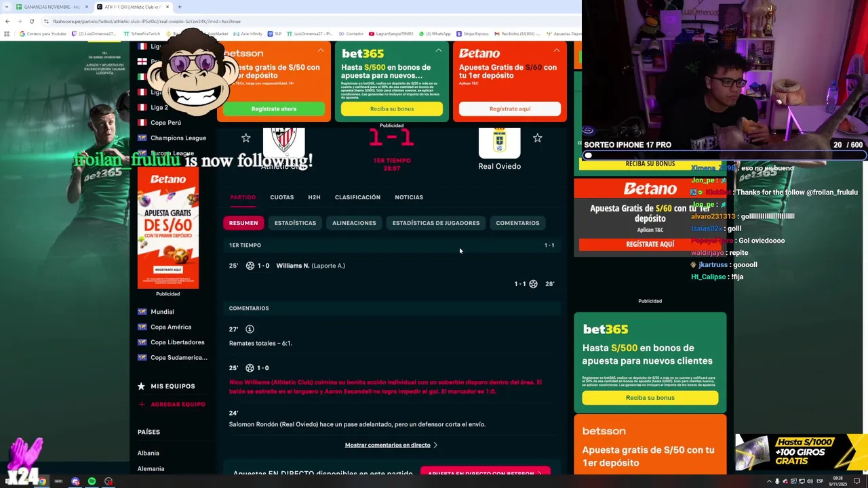
Task: Switch to the H2H tab
Action: [x=314, y=197]
